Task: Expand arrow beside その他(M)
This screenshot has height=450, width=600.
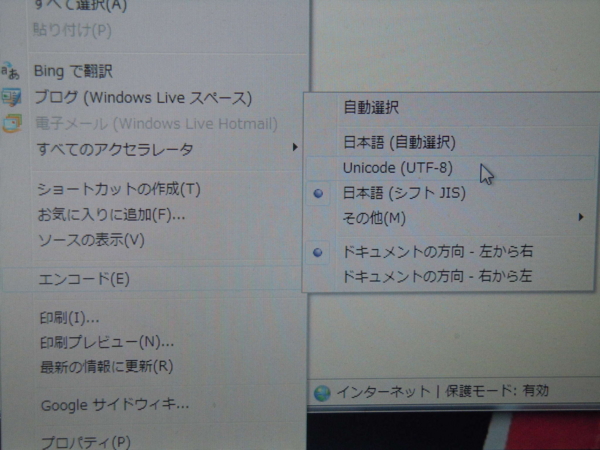Action: 581,217
